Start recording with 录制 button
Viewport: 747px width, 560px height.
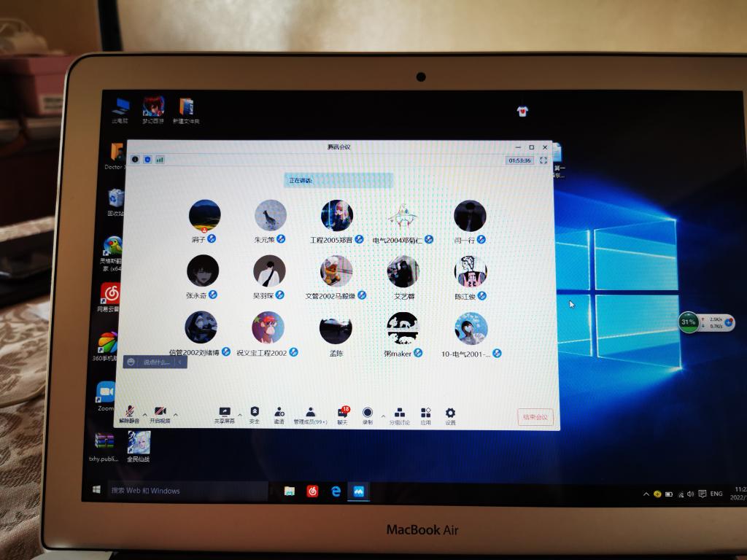pyautogui.click(x=368, y=416)
